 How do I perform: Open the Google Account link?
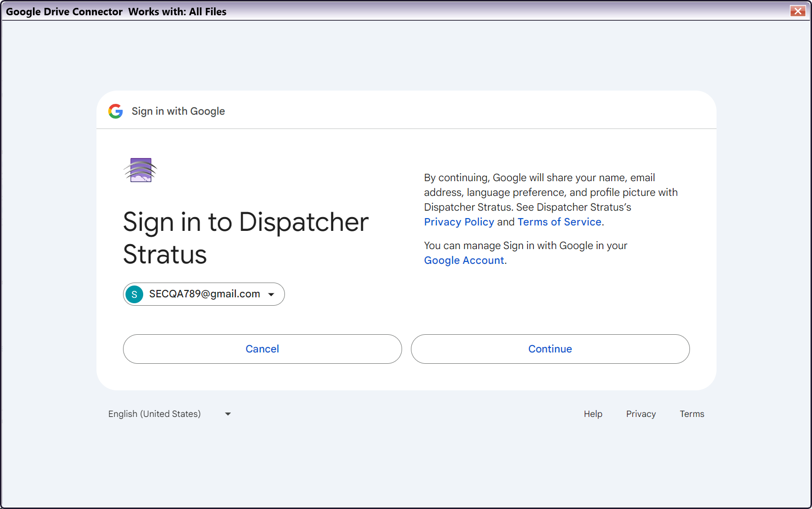(x=464, y=260)
